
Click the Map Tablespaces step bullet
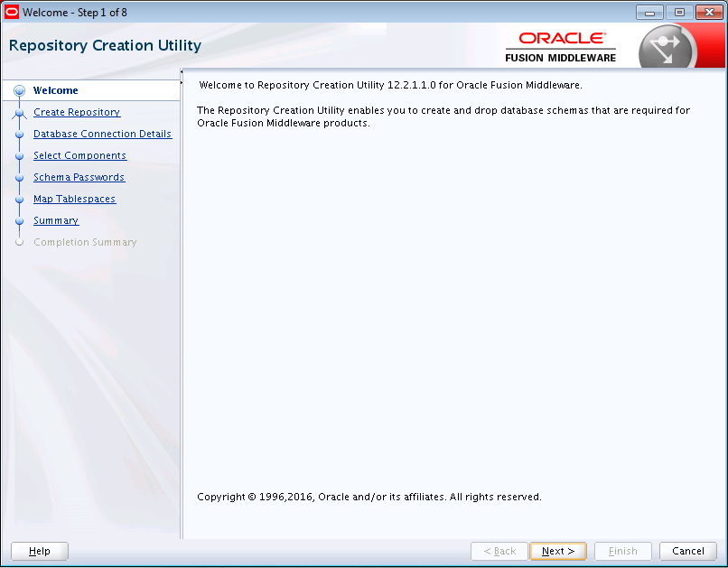(x=19, y=200)
